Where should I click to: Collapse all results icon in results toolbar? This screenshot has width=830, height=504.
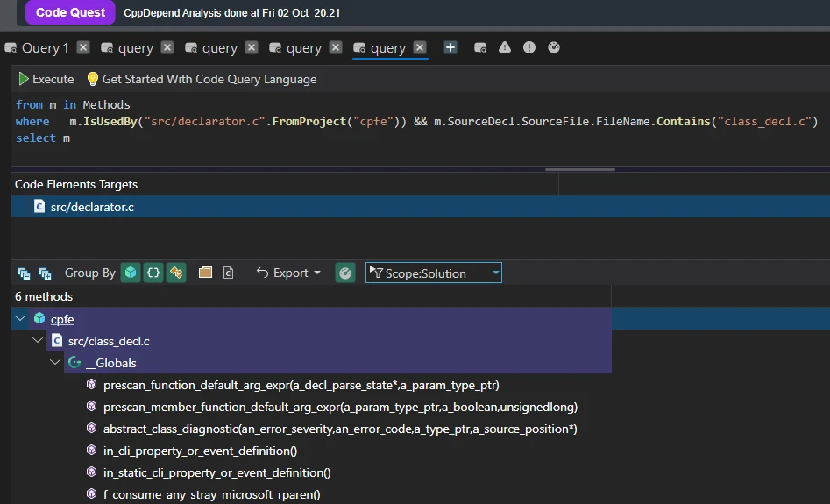pyautogui.click(x=24, y=273)
